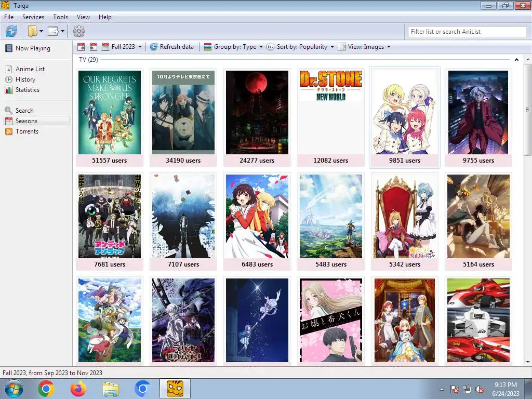This screenshot has height=399, width=532.
Task: Click status bar text Fall 2023 range
Action: pyautogui.click(x=52, y=373)
